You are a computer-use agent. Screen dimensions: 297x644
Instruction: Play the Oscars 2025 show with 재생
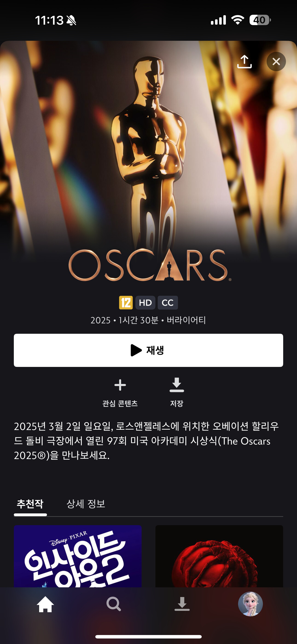point(148,350)
